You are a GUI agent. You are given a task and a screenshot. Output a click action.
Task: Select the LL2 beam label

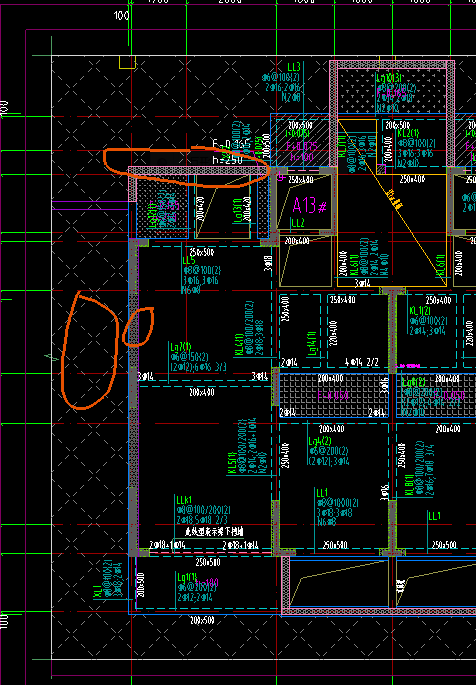[x=297, y=223]
